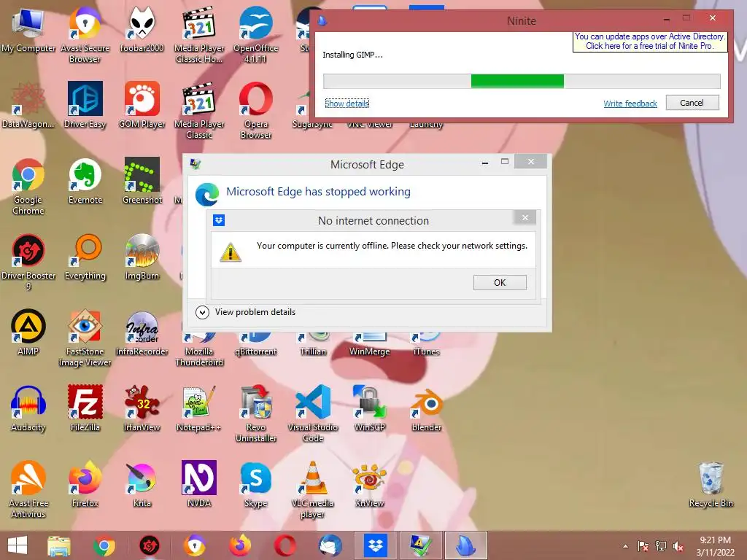Open the taskbar clock showing 9:21 PM

(x=716, y=545)
